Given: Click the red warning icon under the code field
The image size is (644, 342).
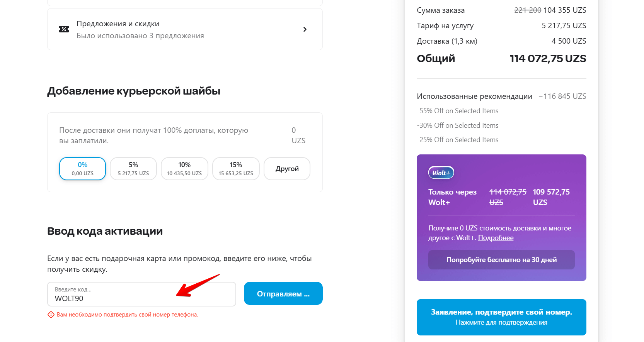Looking at the screenshot, I should click(x=51, y=315).
